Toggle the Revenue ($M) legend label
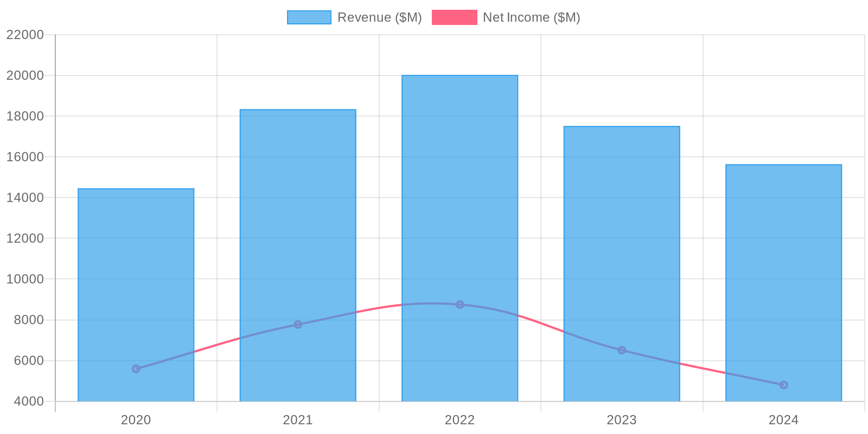 [379, 17]
